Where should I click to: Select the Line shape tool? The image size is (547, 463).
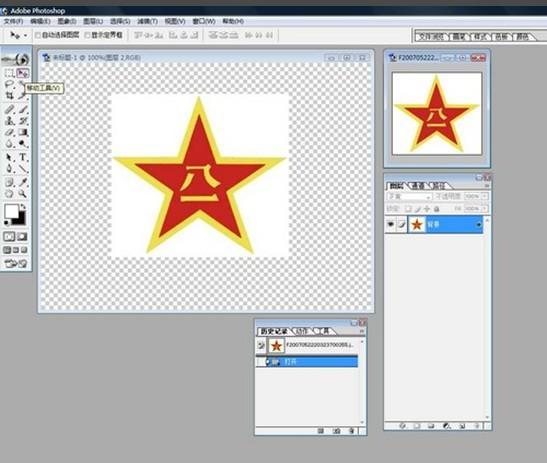(23, 169)
